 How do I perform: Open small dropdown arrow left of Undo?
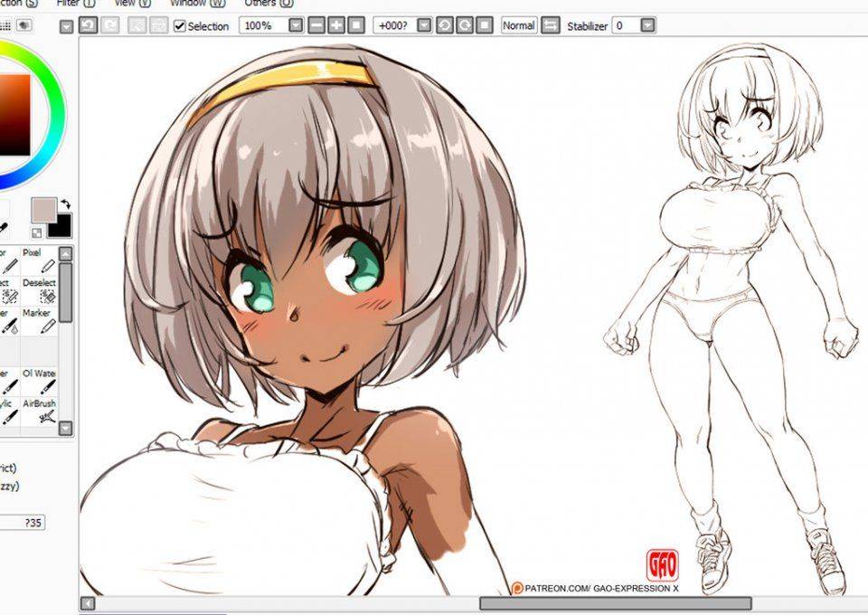point(66,26)
